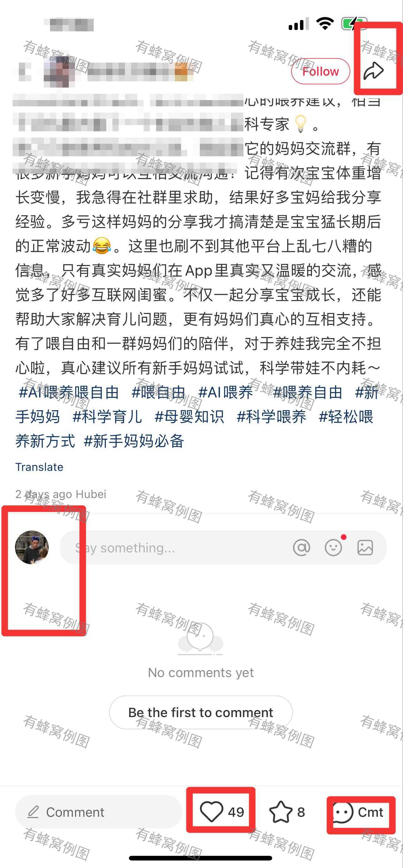Open hashtag #母婴知识
403x868 pixels.
189,417
